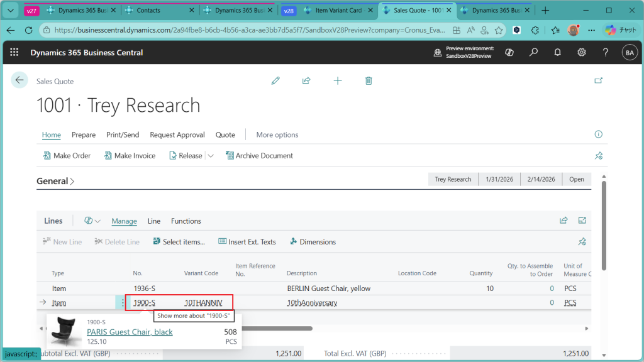Toggle pin for the action bar

[598, 156]
